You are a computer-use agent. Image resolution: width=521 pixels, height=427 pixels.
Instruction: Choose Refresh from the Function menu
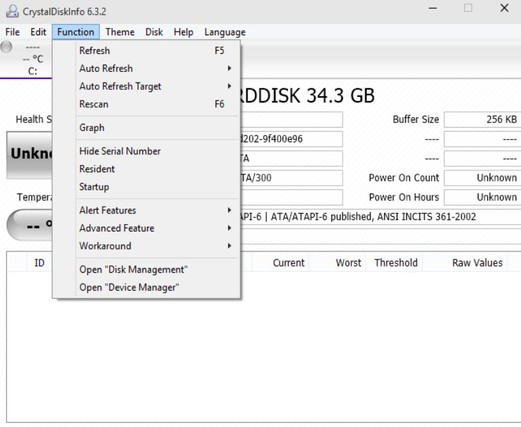[147, 51]
